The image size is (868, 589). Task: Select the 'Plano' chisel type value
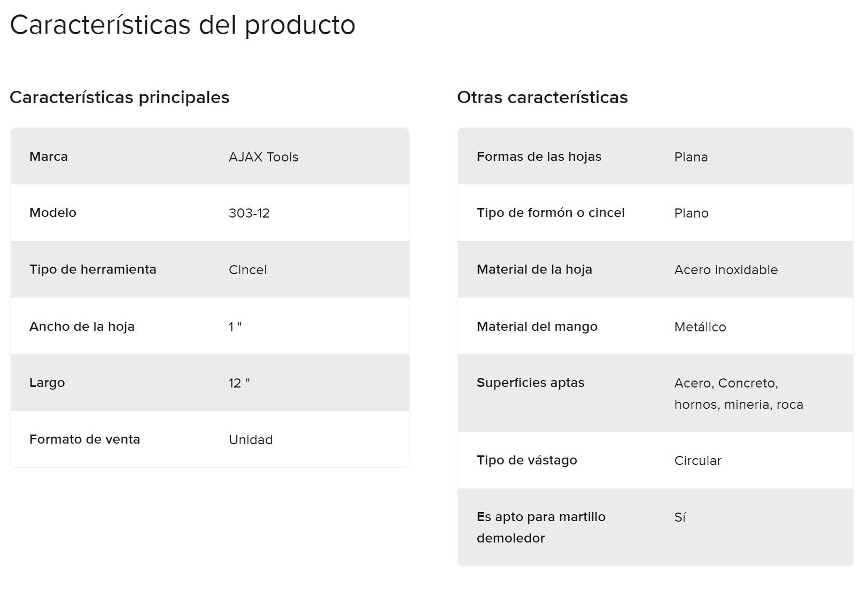691,213
